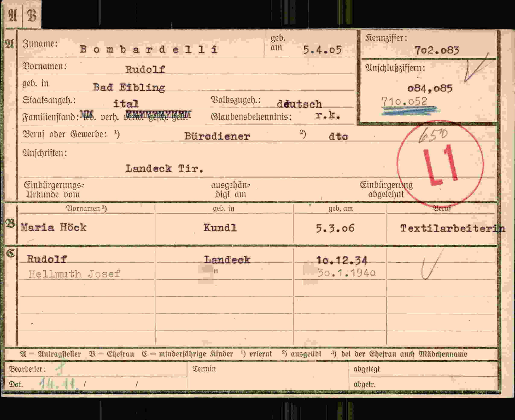Screen dimensions: 515x420
Task: Click the child's birth date '1o.12.34'
Action: tap(342, 260)
